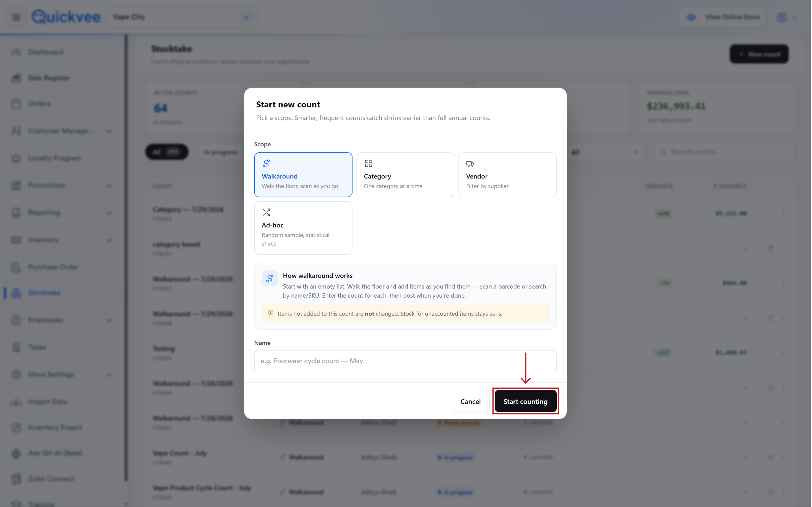Click the Quickvee logo
Viewport: 812px width, 507px height.
66,17
